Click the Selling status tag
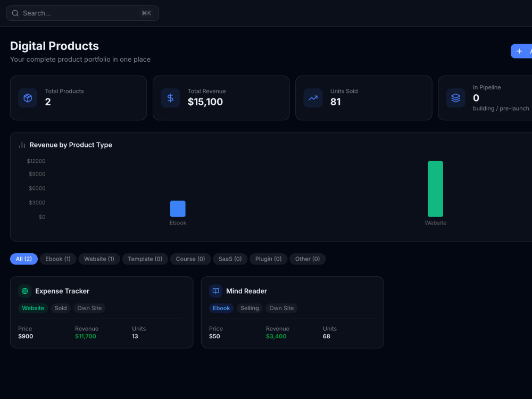The height and width of the screenshot is (399, 532). pos(250,308)
